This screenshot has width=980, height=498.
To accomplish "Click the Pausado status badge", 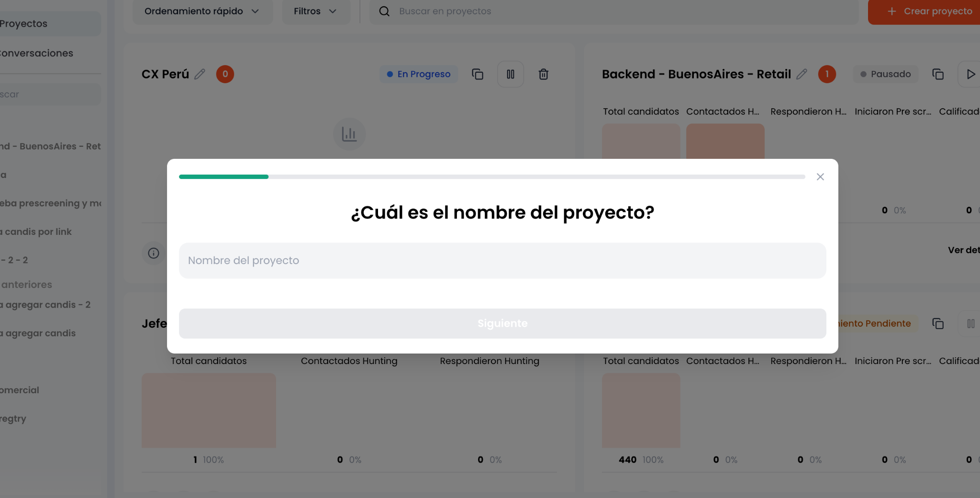I will (886, 74).
